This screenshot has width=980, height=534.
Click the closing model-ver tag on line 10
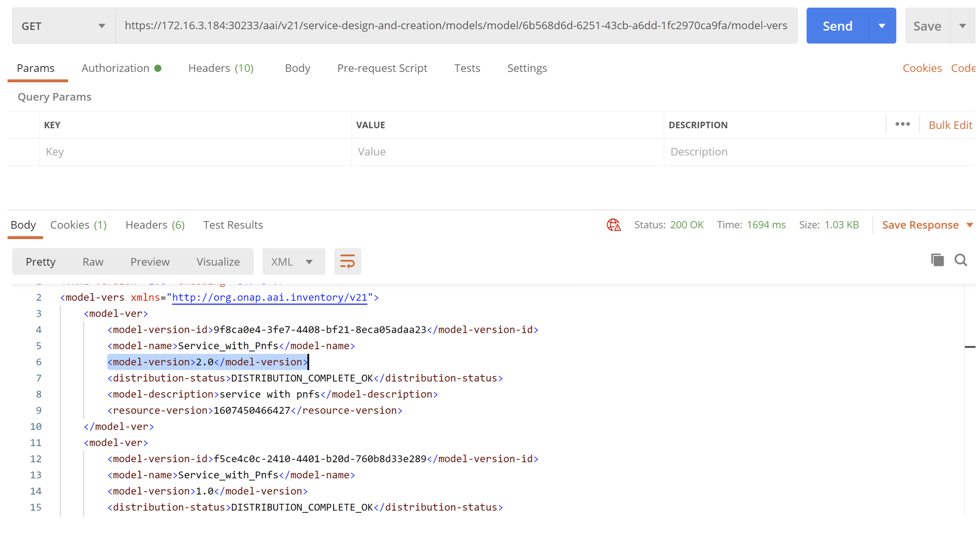(x=119, y=426)
